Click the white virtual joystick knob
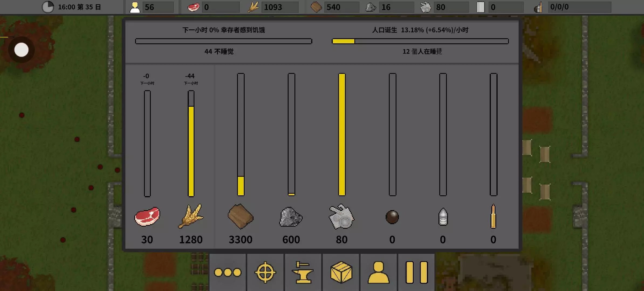The width and height of the screenshot is (644, 291). tap(21, 50)
